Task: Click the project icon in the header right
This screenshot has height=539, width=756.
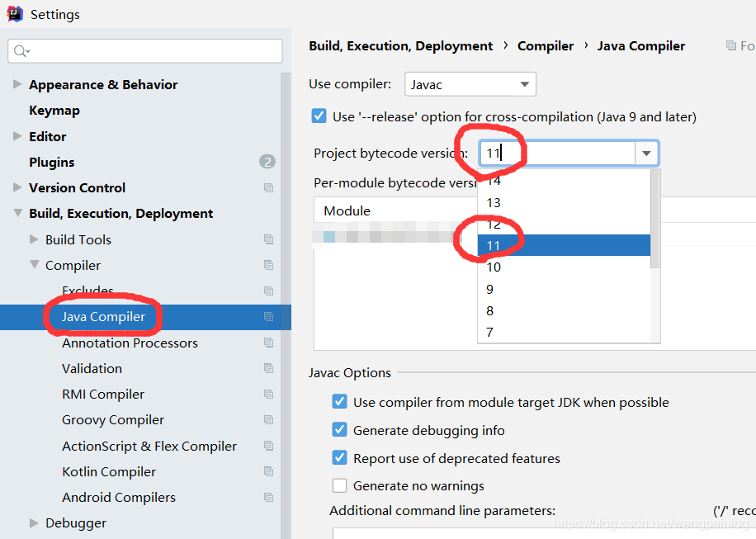Action: tap(731, 45)
